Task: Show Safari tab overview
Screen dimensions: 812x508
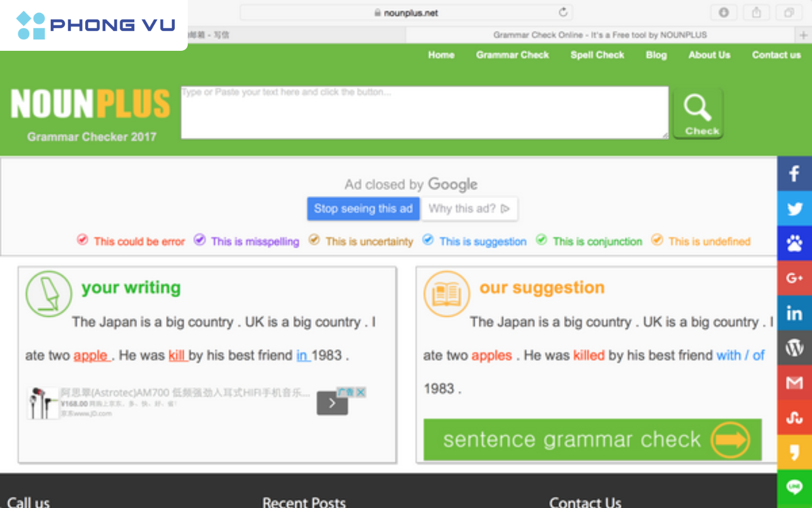Action: point(789,12)
